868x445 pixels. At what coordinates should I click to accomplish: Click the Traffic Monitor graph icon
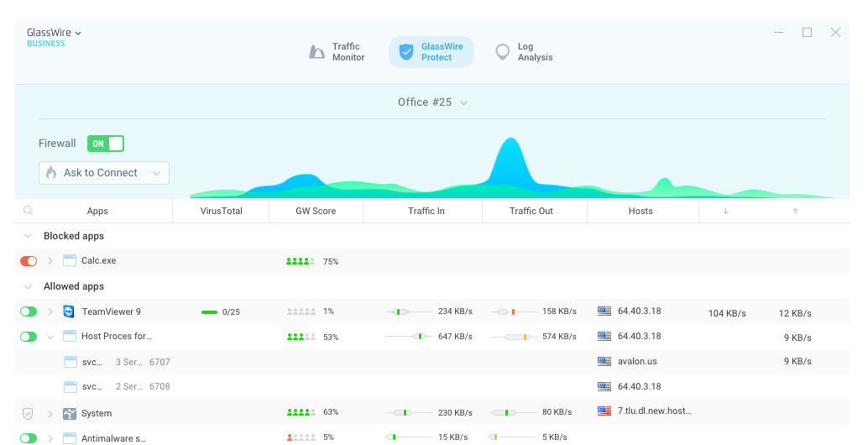[316, 52]
